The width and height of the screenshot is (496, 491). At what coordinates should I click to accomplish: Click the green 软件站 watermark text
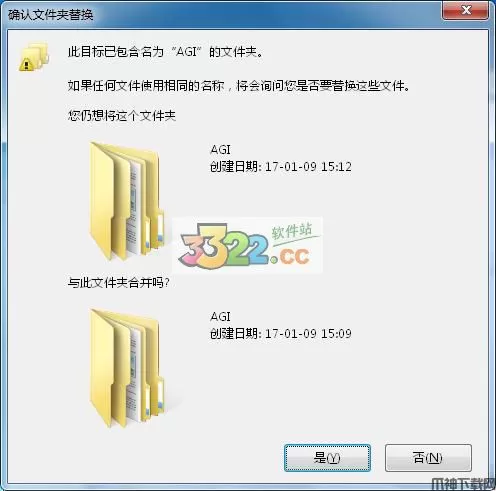point(292,231)
